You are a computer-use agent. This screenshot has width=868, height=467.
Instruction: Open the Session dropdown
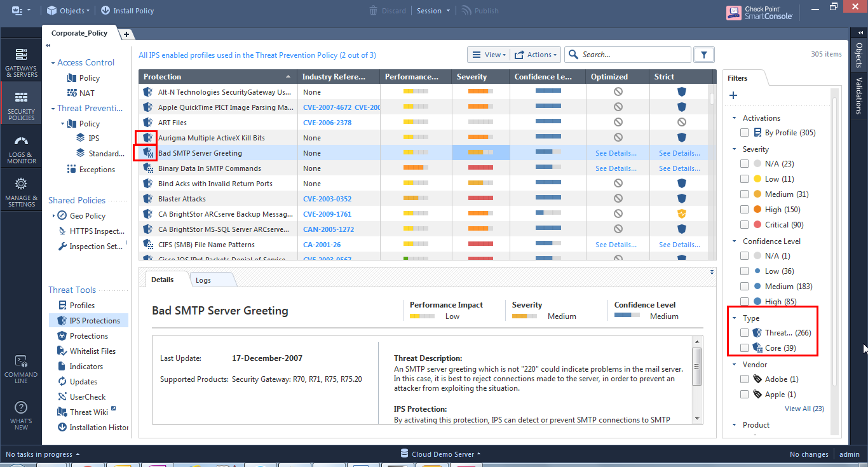click(433, 10)
